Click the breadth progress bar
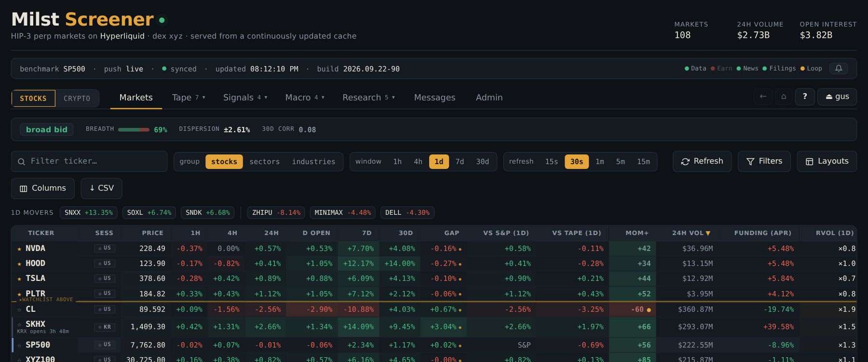The width and height of the screenshot is (868, 362). pos(134,130)
